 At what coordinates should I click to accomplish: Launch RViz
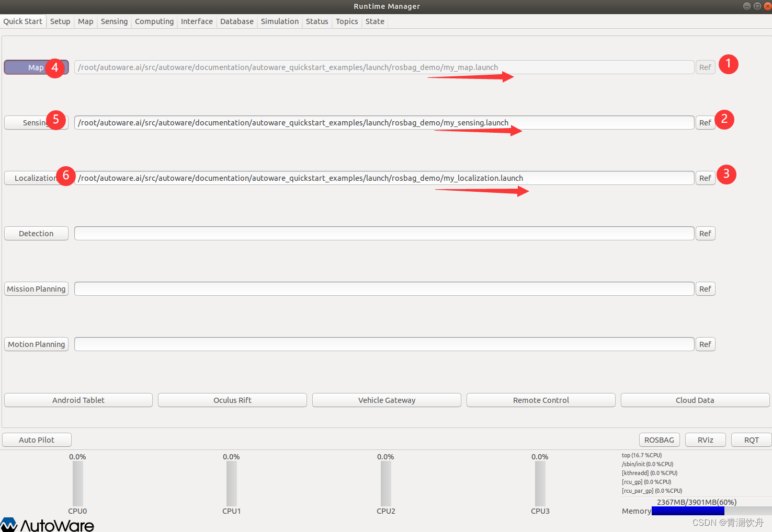tap(706, 440)
